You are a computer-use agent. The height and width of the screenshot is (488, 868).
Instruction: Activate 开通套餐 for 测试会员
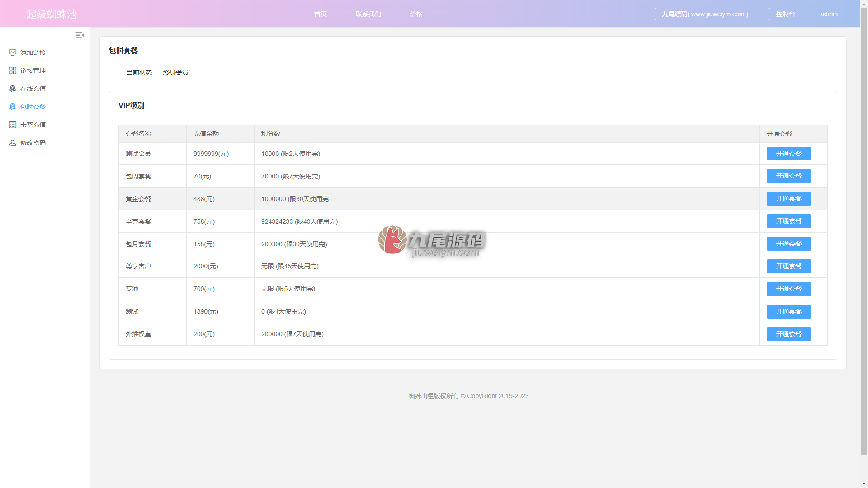click(789, 154)
